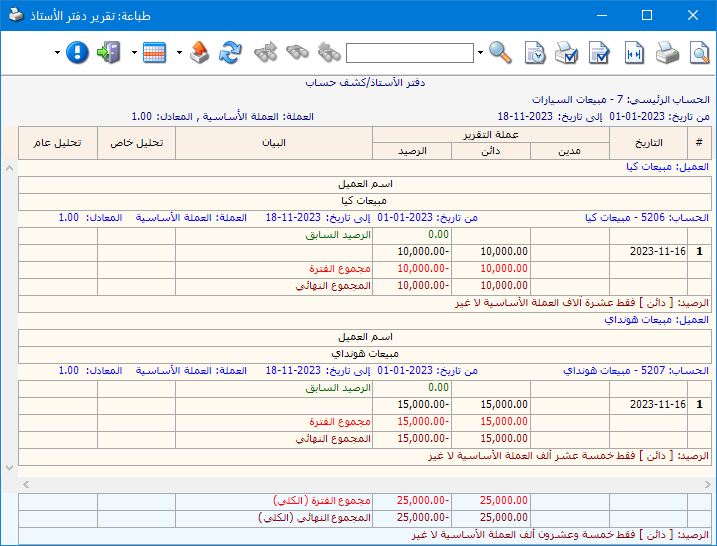Click the plain binoculars find icon
The image size is (717, 546).
point(297,53)
